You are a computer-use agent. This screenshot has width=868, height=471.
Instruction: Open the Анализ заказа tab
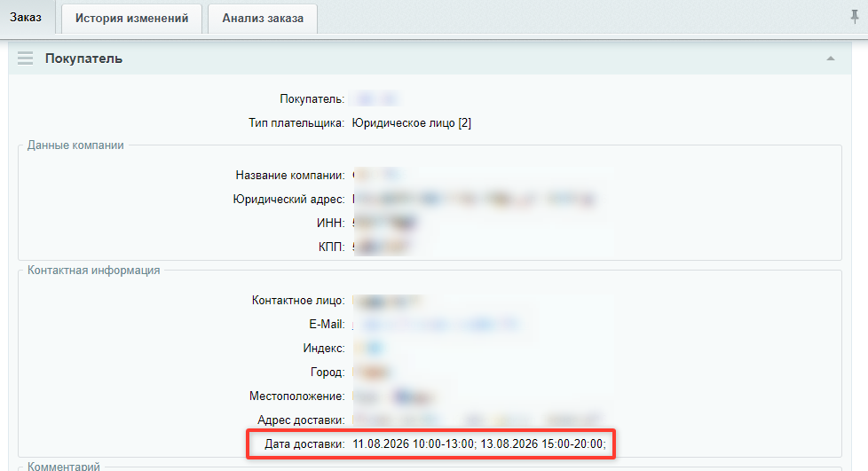click(x=263, y=19)
